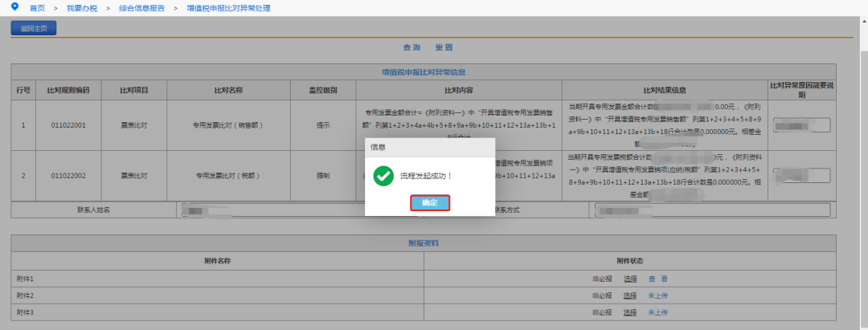Click 未上传 status for 附件2
Viewport: 868px width, 330px height.
pyautogui.click(x=658, y=295)
